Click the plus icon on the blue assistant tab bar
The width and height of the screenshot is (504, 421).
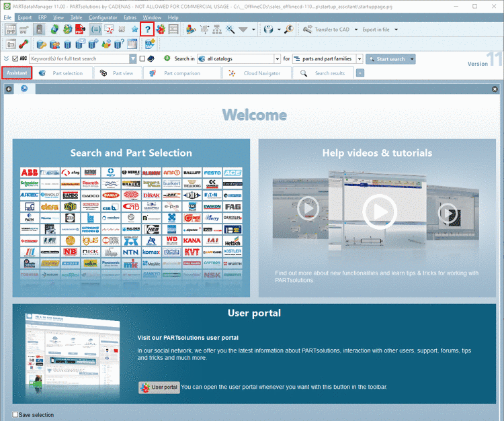9,89
